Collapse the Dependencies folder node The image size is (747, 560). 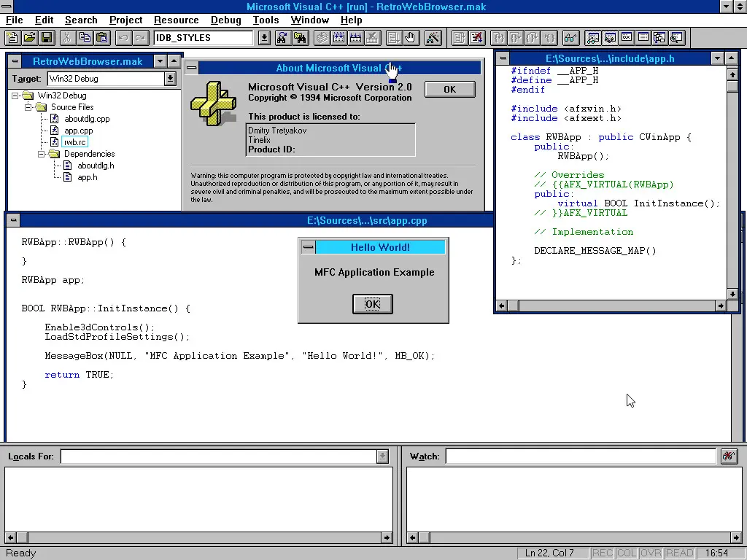[42, 154]
